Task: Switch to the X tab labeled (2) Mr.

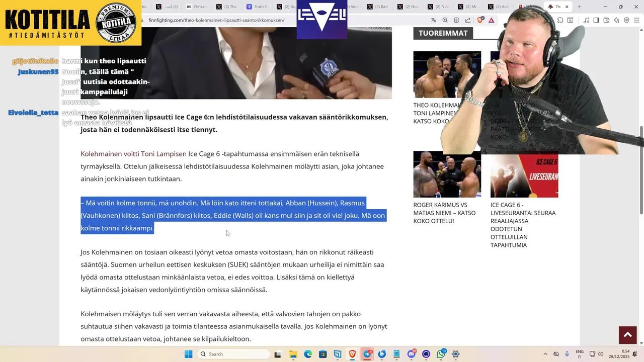Action: click(468, 7)
